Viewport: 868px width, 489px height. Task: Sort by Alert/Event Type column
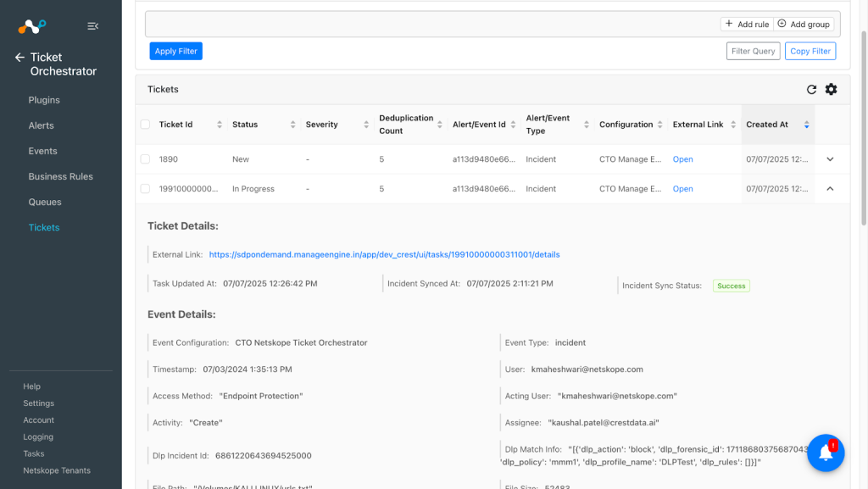(x=587, y=125)
